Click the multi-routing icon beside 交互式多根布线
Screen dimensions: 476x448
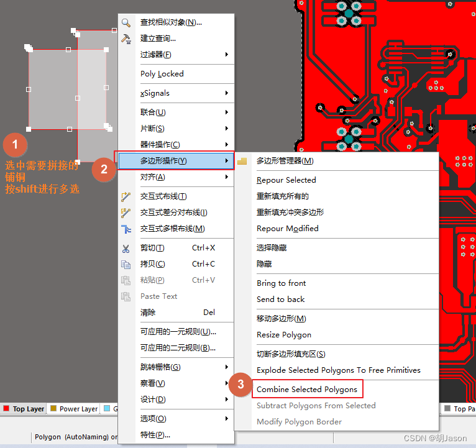coord(126,229)
